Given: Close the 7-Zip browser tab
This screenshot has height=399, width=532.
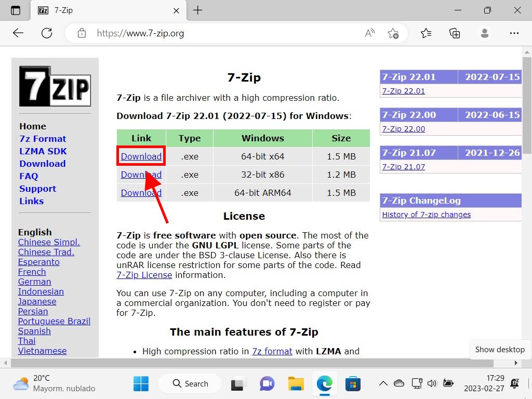Looking at the screenshot, I should (x=176, y=10).
